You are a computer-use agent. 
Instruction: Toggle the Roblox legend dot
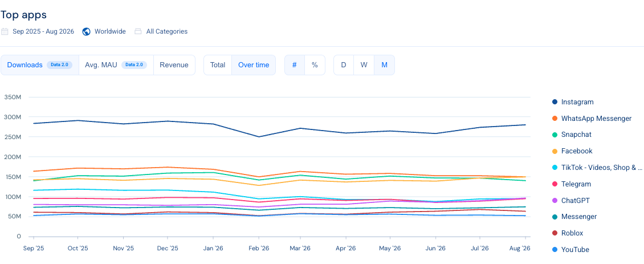[555, 233]
